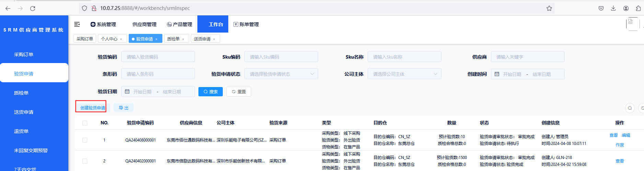This screenshot has width=644, height=171.
Task: Check the checkbox for row QA240402000001
Action: coord(85,161)
